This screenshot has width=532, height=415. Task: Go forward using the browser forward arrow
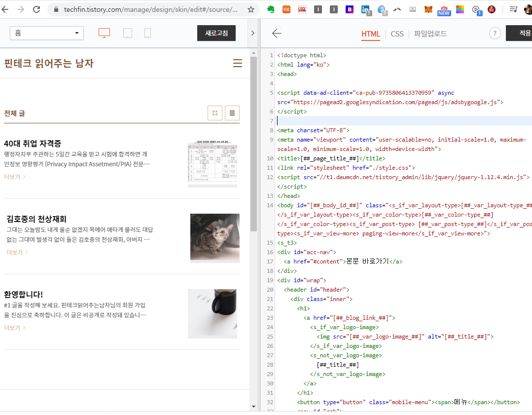pyautogui.click(x=21, y=9)
